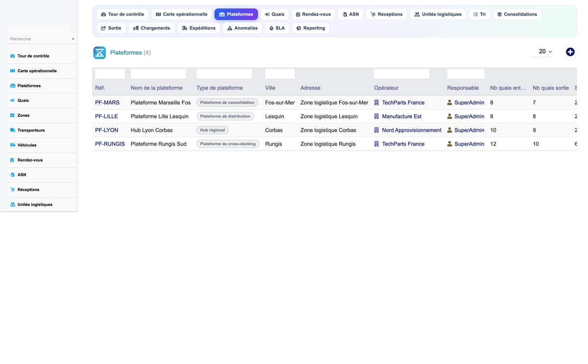Screen dimensions: 588x364
Task: Sort by the Nom de la plateforme column header
Action: pos(156,88)
